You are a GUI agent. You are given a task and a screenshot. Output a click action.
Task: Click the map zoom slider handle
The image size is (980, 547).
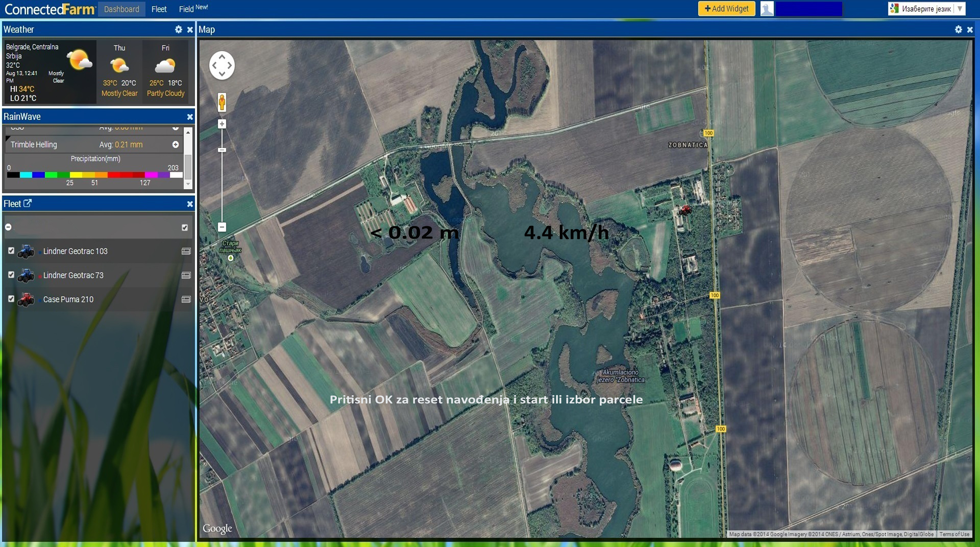(x=222, y=150)
